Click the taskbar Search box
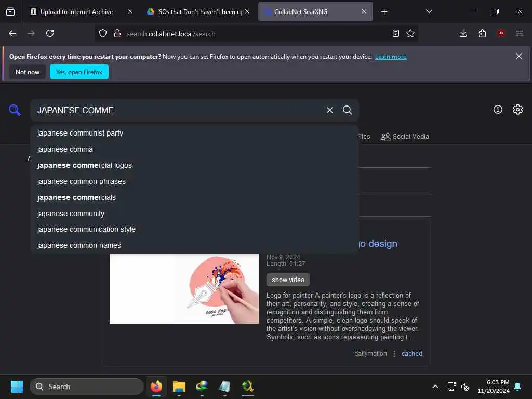 pyautogui.click(x=87, y=387)
